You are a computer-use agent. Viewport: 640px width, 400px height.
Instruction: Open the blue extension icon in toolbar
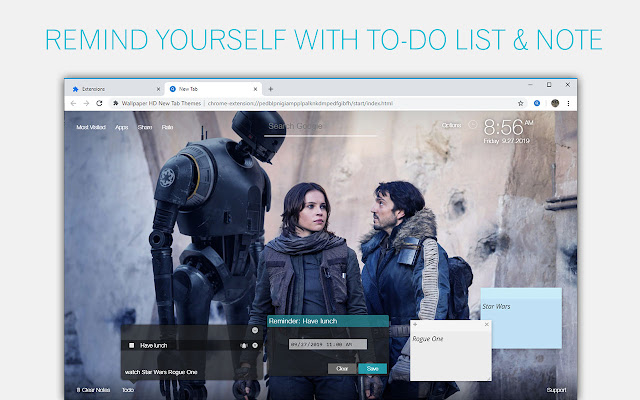pyautogui.click(x=537, y=103)
